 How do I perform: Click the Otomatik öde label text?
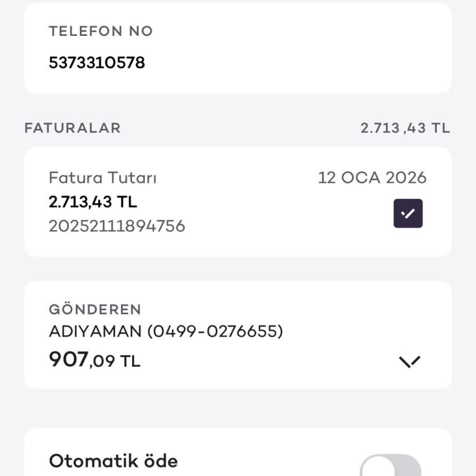click(x=113, y=461)
